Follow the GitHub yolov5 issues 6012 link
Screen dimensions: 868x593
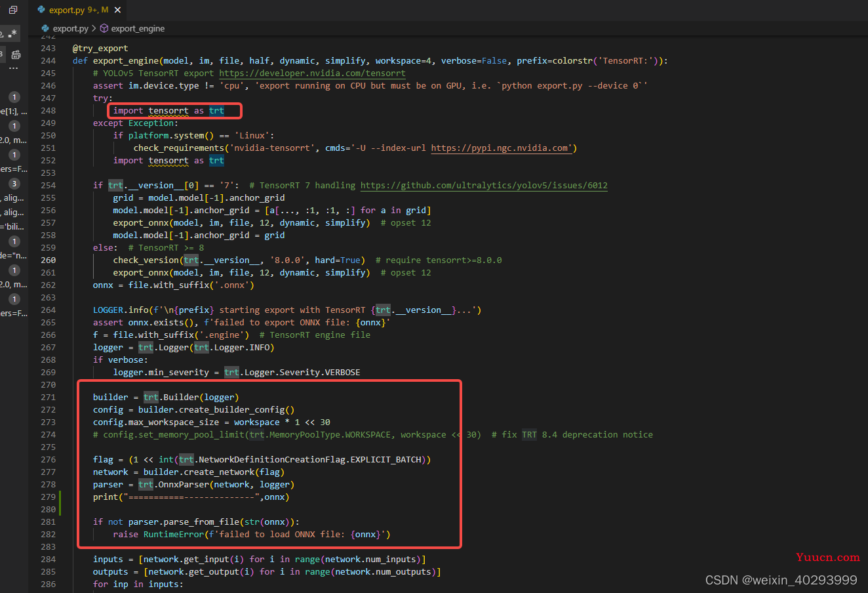point(484,185)
